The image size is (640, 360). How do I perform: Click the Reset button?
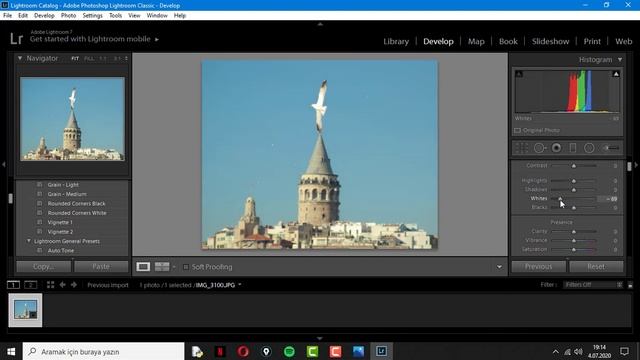[x=596, y=267]
